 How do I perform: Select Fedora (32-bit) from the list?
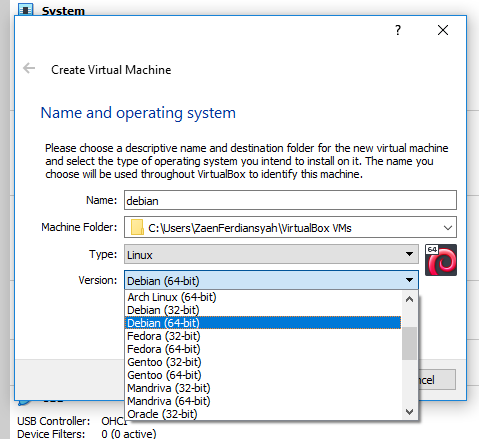click(x=263, y=336)
